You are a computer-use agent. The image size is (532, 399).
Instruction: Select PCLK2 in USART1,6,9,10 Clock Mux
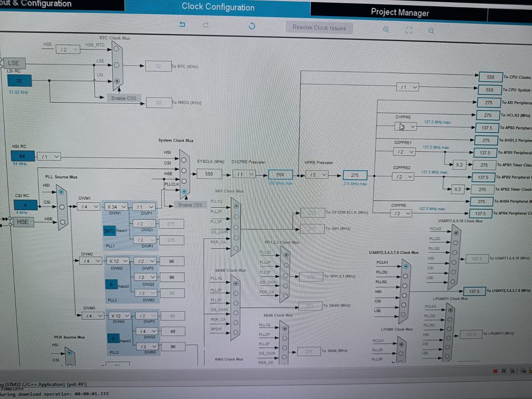(x=456, y=233)
